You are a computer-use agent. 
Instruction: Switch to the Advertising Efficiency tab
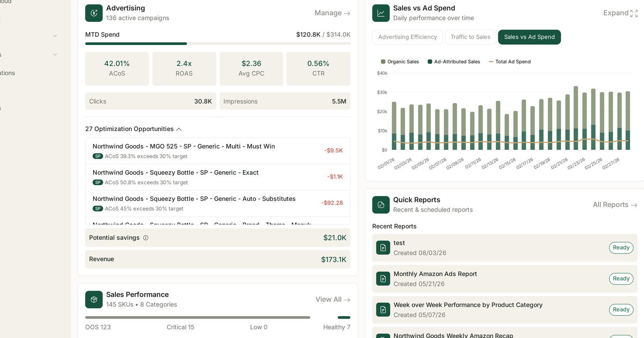[x=408, y=37]
